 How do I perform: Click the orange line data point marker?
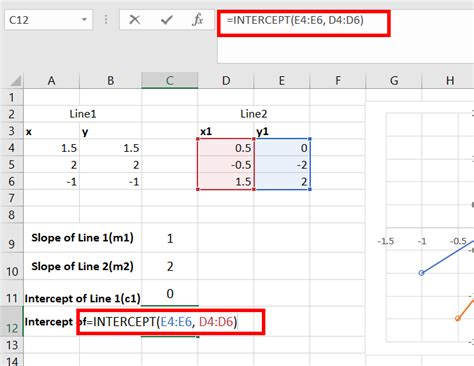tap(458, 318)
